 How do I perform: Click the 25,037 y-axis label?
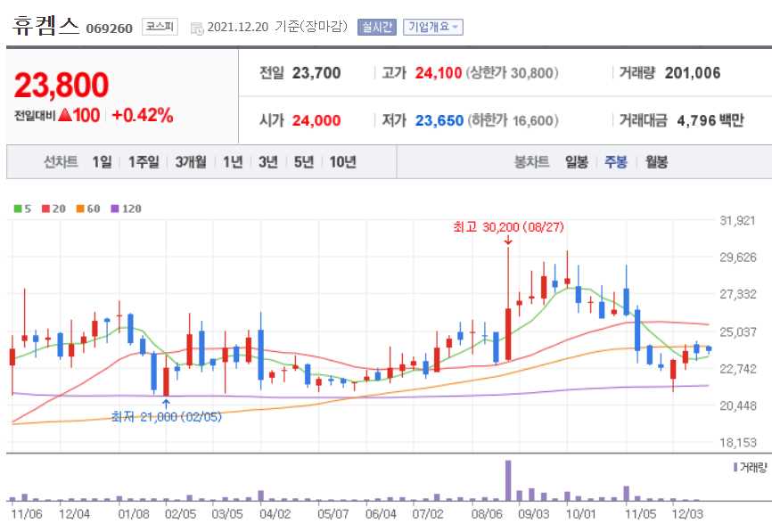(x=737, y=331)
